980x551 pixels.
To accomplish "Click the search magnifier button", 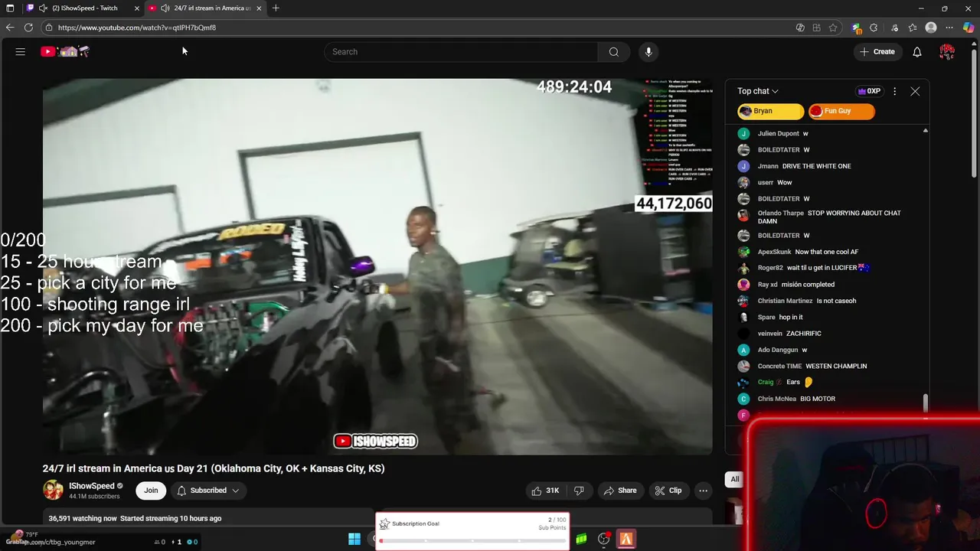I will (613, 51).
